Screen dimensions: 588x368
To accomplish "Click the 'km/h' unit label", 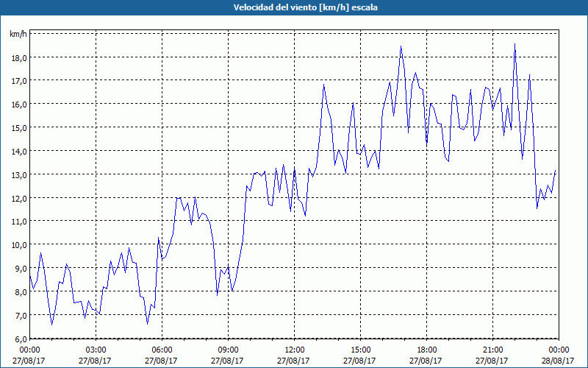I will click(x=18, y=34).
